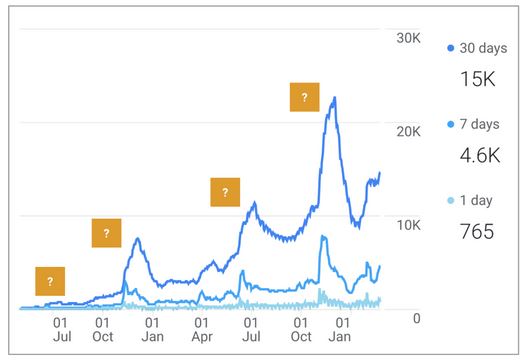
Task: Click the dark blue 30 days legend dot
Action: pyautogui.click(x=451, y=48)
